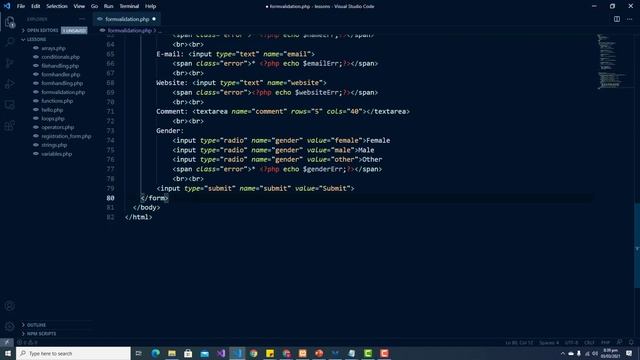640x360 pixels.
Task: Open the Manage gear icon
Action: point(10,326)
